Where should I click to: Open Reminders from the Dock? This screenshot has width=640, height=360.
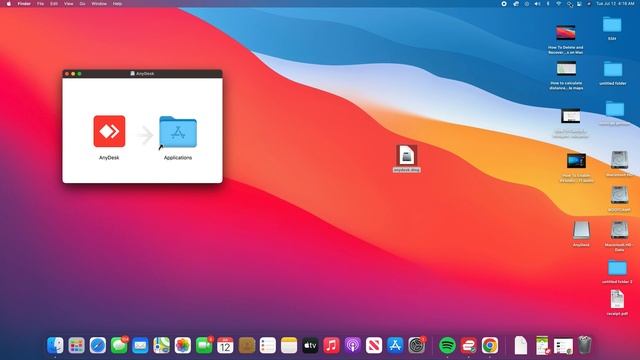tap(268, 346)
